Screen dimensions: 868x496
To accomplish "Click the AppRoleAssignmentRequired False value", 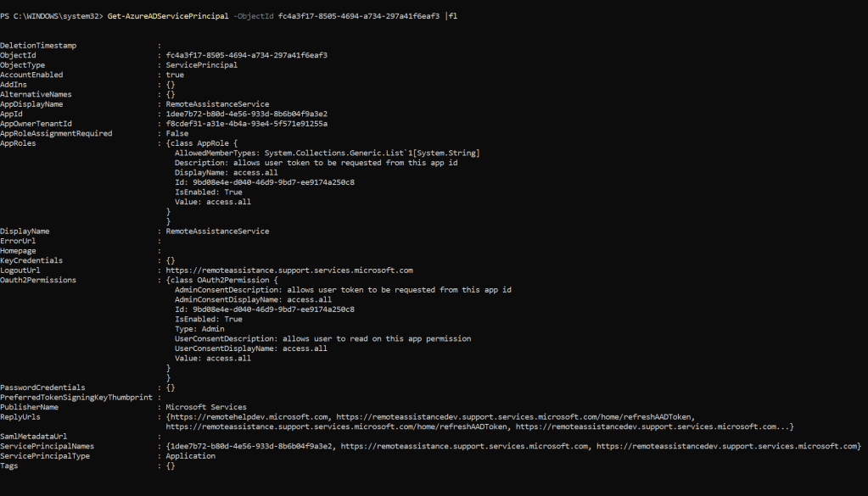I will [177, 133].
